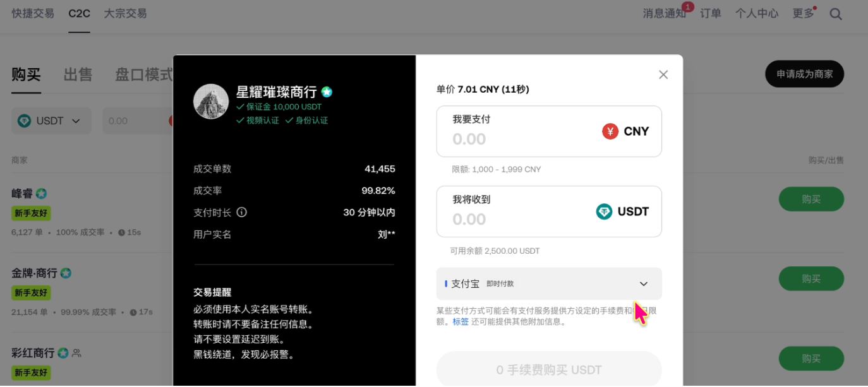The width and height of the screenshot is (868, 387).
Task: Open the USDT currency selector dropdown
Action: click(x=51, y=121)
